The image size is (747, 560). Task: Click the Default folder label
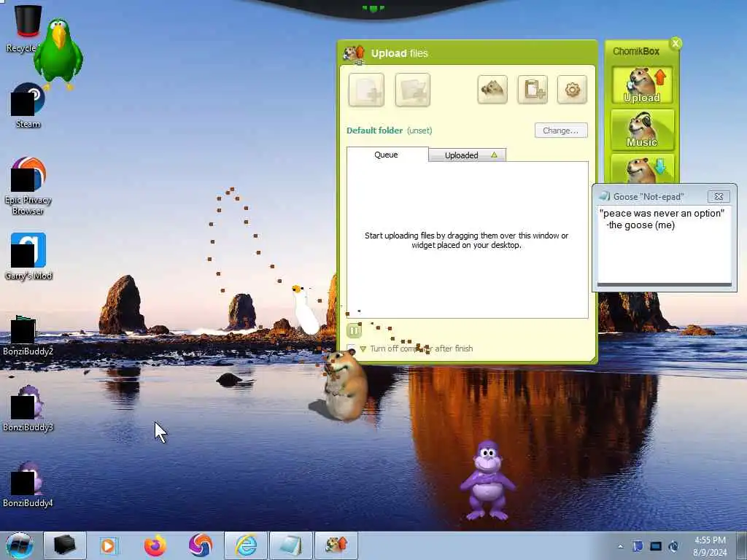pyautogui.click(x=374, y=131)
